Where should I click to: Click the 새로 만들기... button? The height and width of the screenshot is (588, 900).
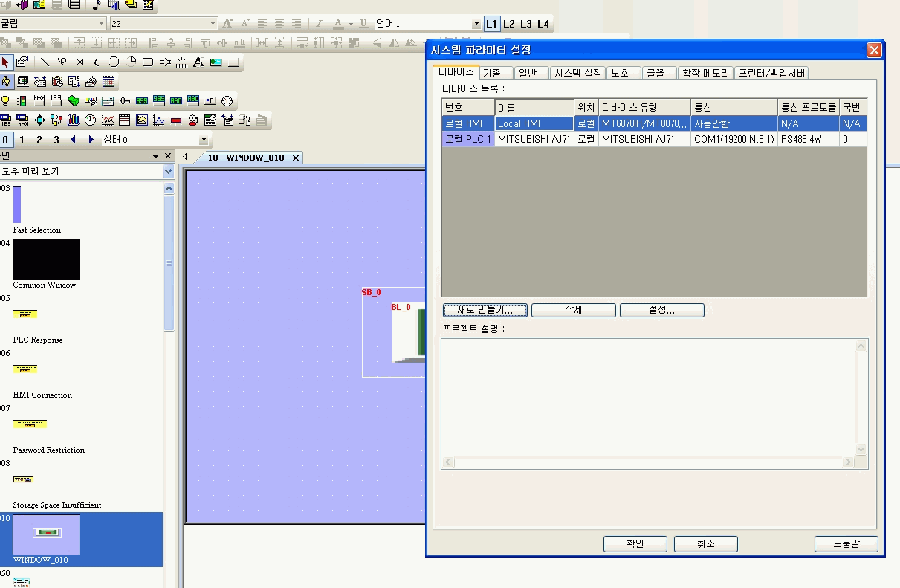(x=485, y=310)
